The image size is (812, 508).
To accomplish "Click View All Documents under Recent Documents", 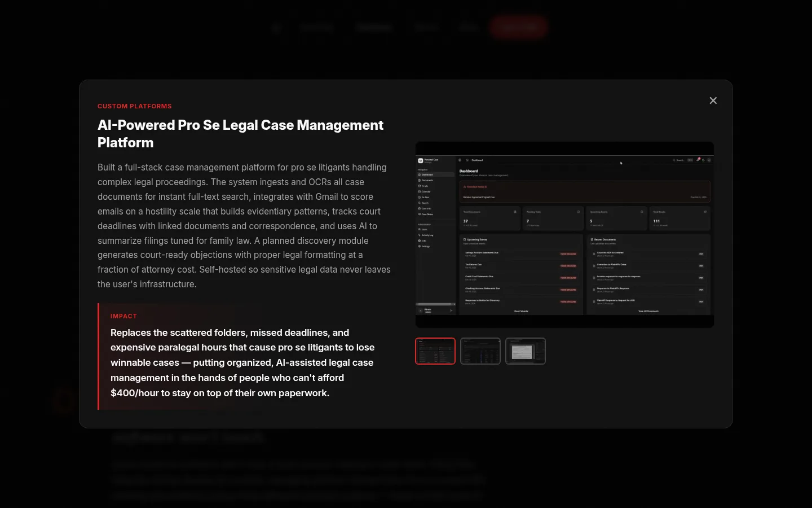I will (x=648, y=311).
